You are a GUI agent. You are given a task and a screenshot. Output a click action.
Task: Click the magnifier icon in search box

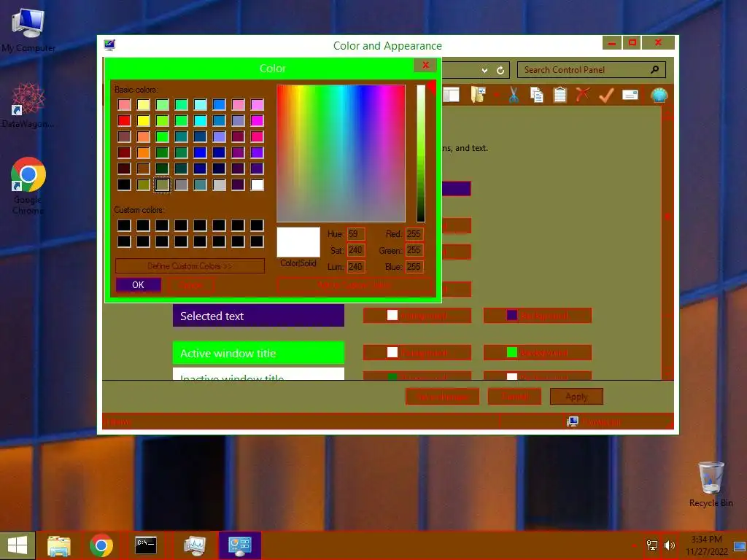654,69
